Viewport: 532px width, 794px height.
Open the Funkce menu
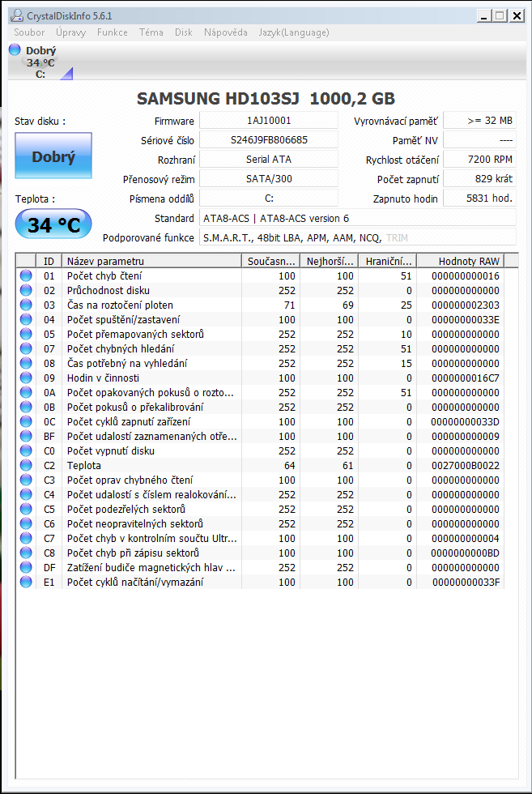click(113, 32)
